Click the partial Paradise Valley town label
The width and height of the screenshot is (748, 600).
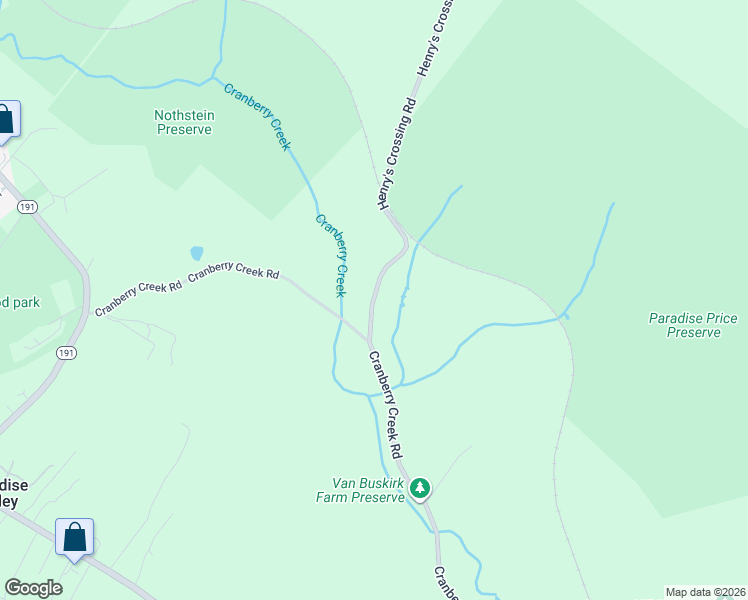click(16, 493)
